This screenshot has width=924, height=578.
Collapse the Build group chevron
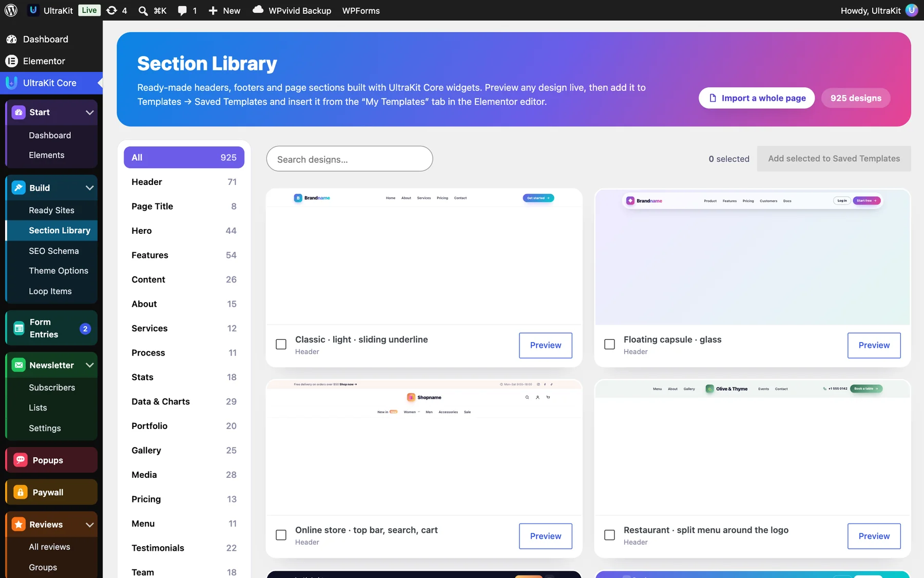pos(89,188)
